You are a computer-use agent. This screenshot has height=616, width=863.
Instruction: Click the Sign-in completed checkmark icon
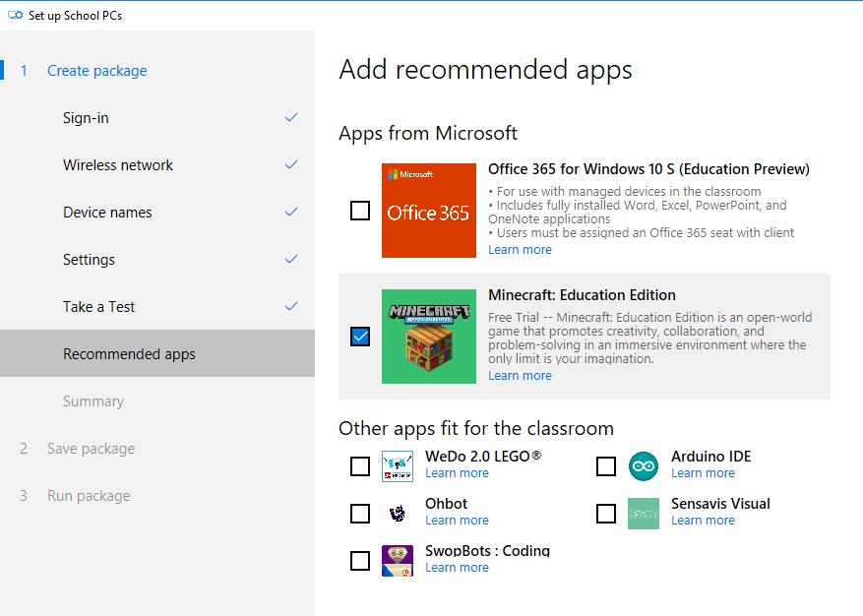(x=291, y=117)
